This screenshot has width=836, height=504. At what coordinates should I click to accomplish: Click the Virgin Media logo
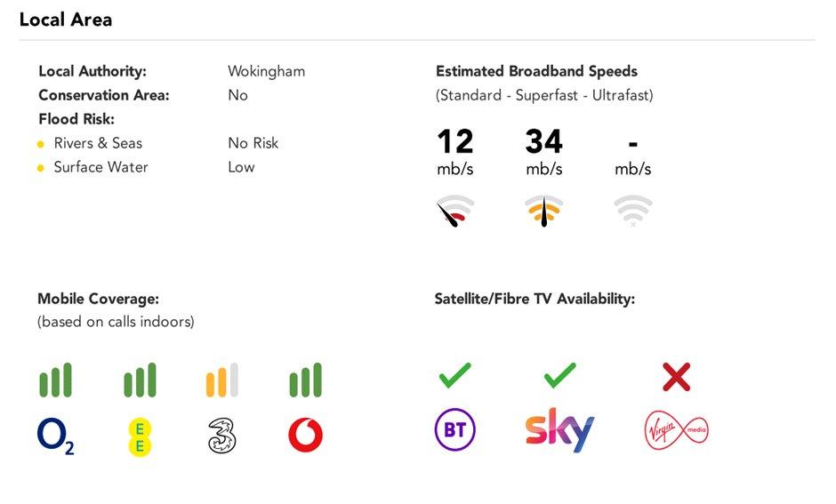[677, 429]
